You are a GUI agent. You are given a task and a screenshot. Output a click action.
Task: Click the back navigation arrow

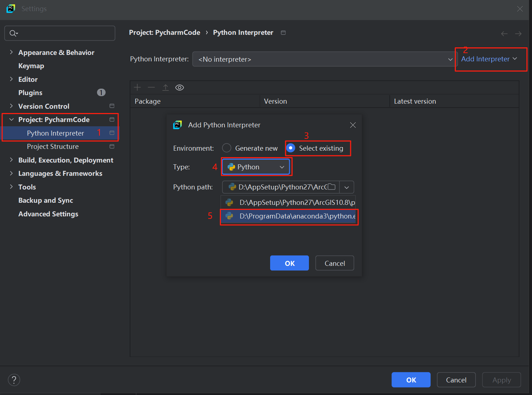pyautogui.click(x=504, y=33)
